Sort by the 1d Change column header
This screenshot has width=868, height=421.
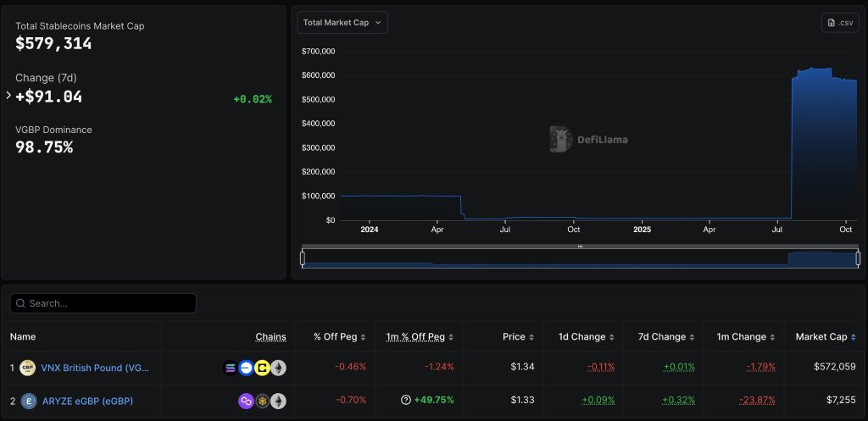[582, 336]
